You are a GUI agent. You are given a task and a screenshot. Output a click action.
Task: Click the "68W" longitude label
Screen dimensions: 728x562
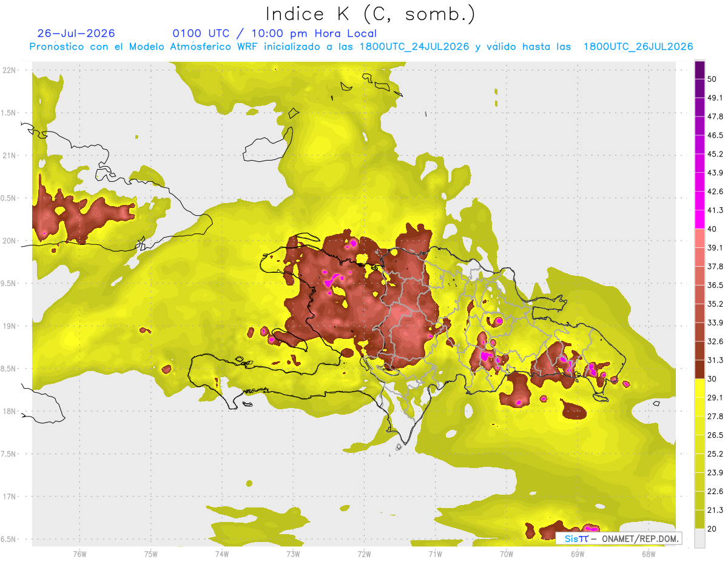click(x=649, y=554)
